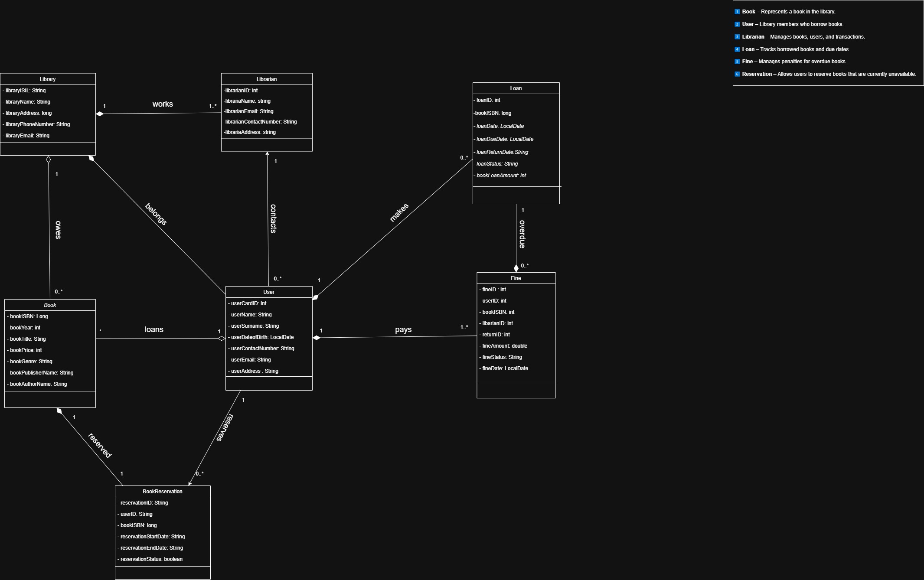Select the Library class title bar
Screen dimensions: 924x580
point(48,79)
